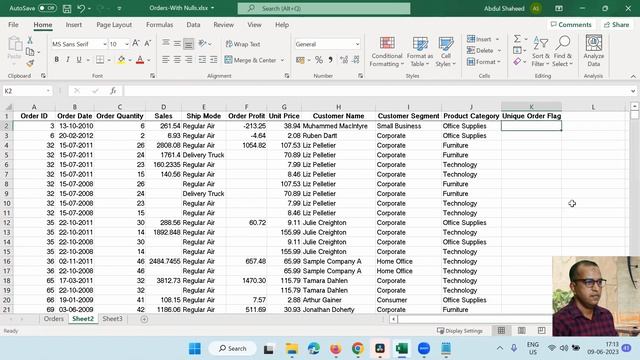
Task: Toggle Underline formatting
Action: tap(79, 60)
